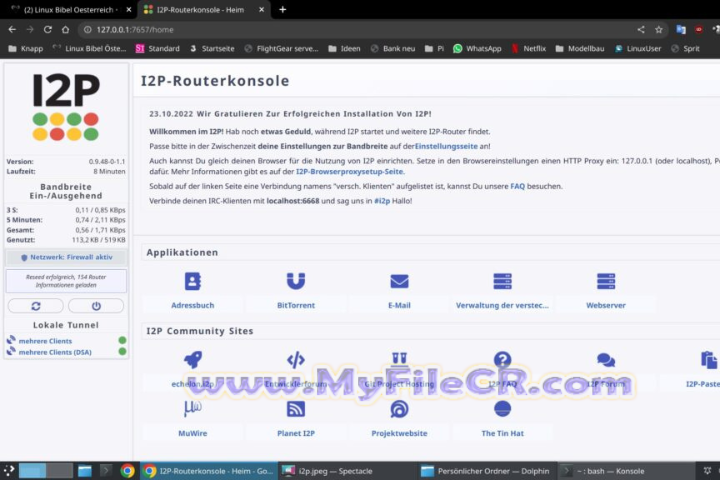The image size is (720, 480).
Task: Open the I2P-Paste clipboard icon
Action: 709,360
